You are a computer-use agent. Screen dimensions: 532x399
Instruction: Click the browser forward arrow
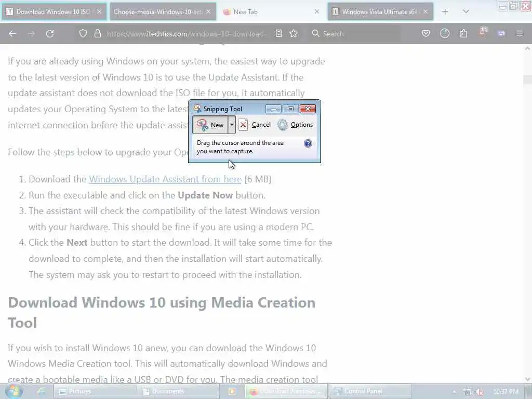pyautogui.click(x=31, y=34)
